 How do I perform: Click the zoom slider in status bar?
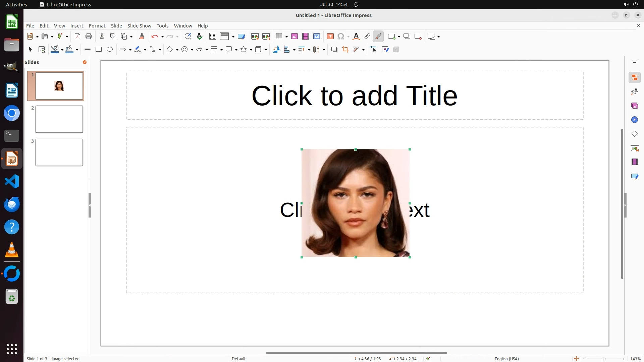coord(604,359)
